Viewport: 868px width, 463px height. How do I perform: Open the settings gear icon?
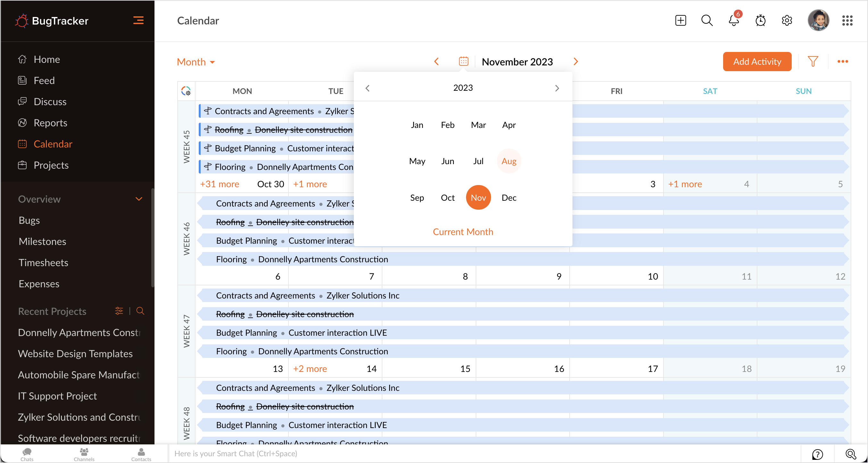click(787, 21)
